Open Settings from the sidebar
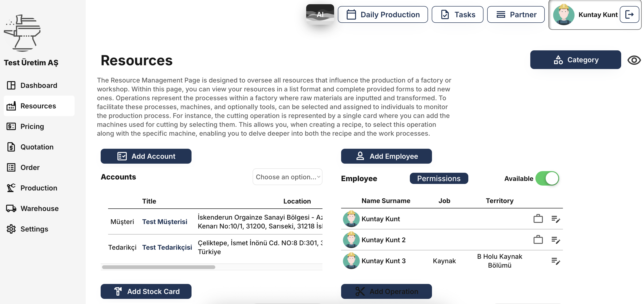Image resolution: width=644 pixels, height=304 pixels. [x=34, y=229]
